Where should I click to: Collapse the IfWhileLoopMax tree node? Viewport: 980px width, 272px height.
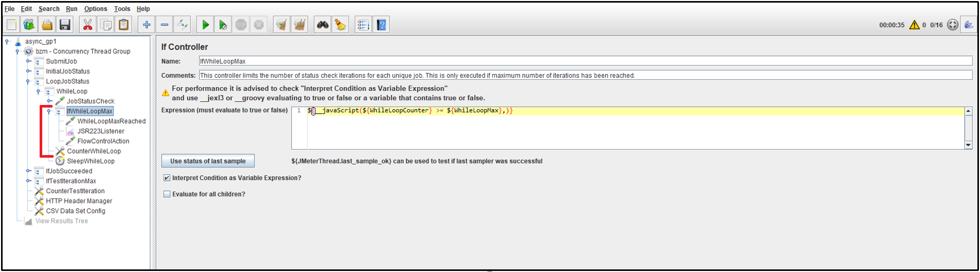pos(49,111)
